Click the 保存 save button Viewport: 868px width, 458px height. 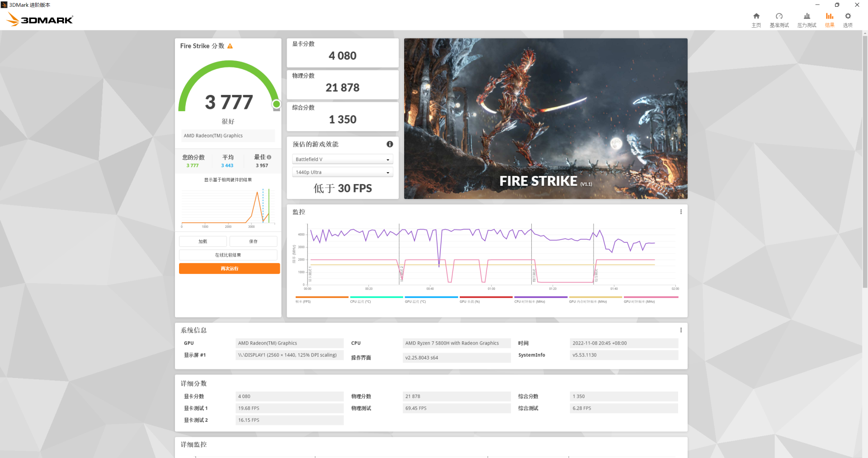253,241
